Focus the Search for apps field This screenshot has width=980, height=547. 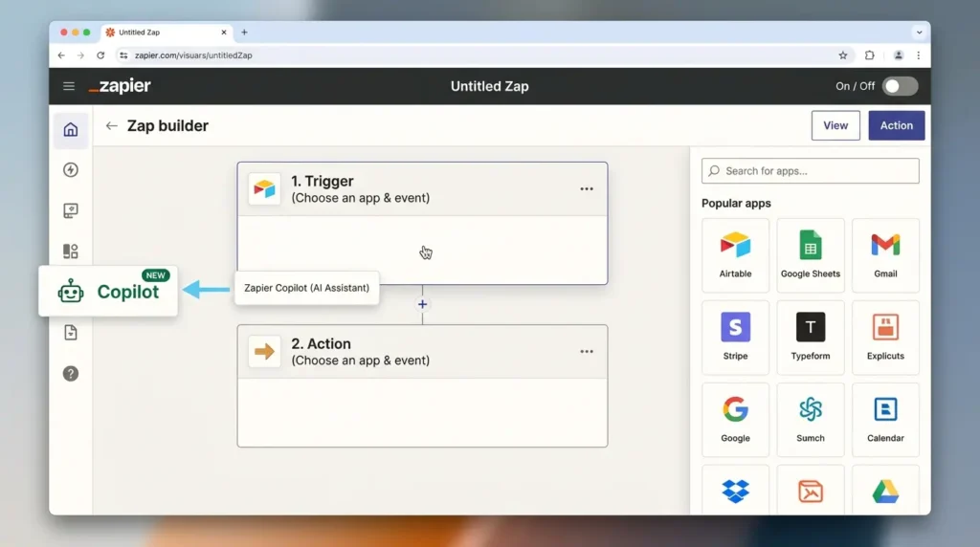point(810,171)
